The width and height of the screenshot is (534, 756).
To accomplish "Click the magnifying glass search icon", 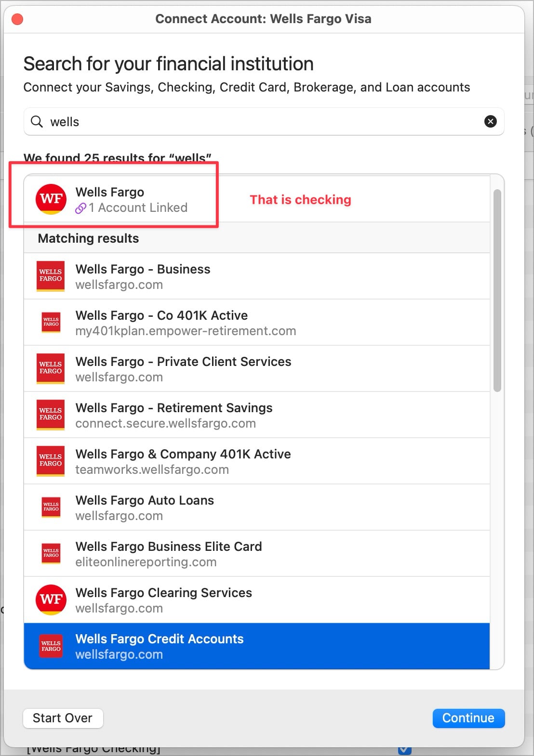I will pyautogui.click(x=37, y=121).
